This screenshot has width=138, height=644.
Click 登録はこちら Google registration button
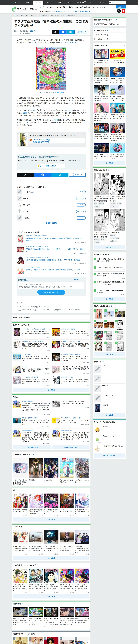(x=51, y=166)
